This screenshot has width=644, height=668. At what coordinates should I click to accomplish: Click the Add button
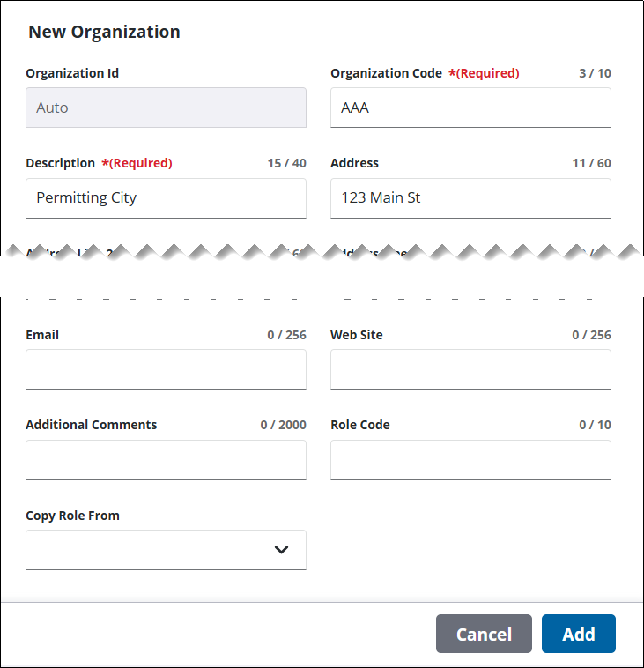(x=578, y=634)
